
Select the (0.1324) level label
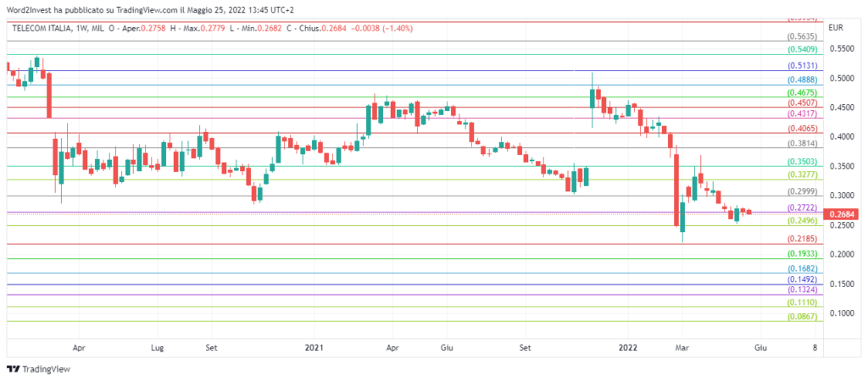pos(802,290)
